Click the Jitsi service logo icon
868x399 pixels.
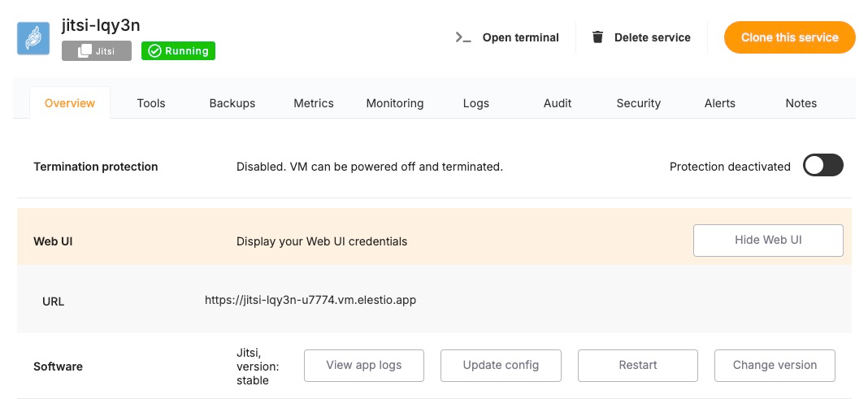pos(33,38)
